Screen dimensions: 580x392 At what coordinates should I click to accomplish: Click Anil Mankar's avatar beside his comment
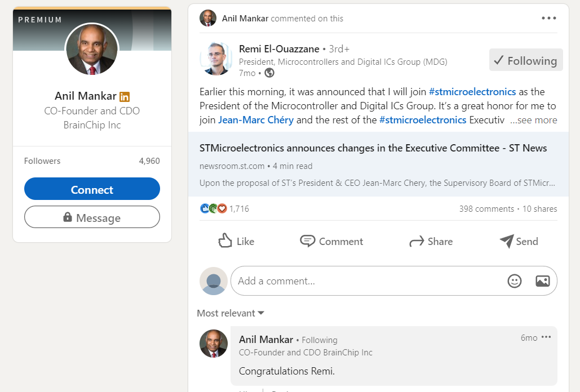click(214, 344)
